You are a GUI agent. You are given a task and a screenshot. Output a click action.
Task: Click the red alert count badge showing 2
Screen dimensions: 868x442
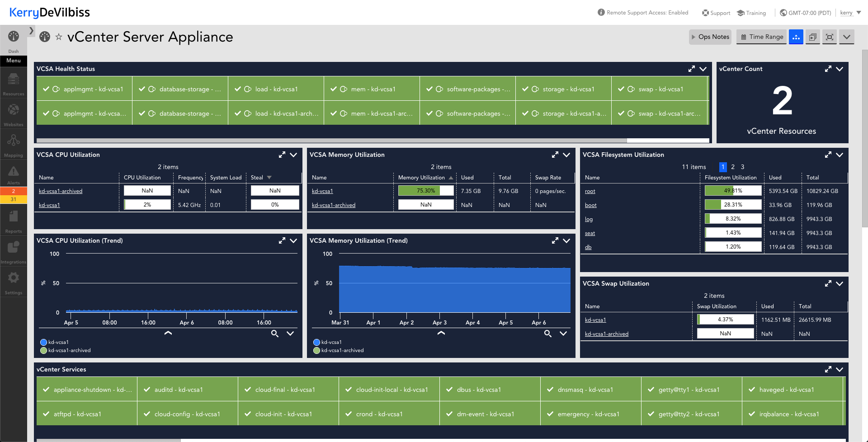[14, 191]
